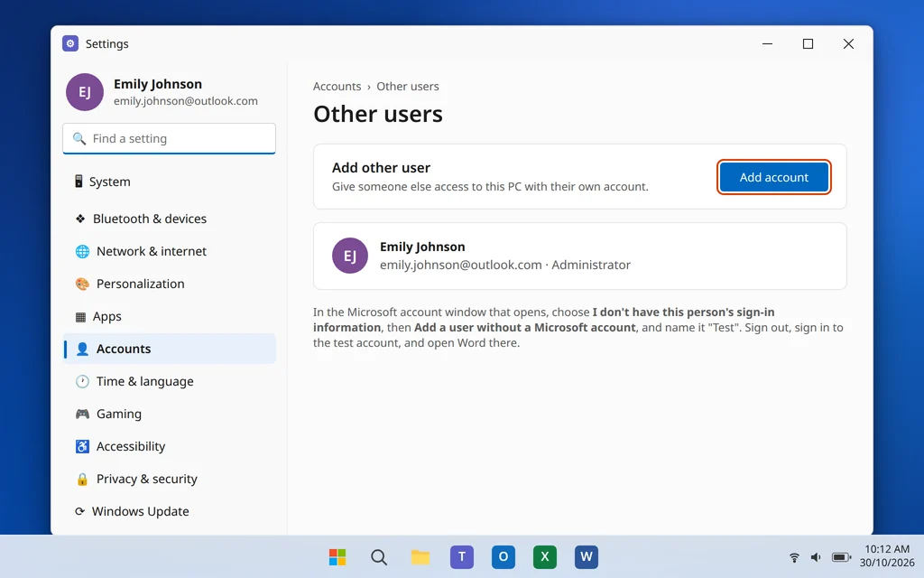Click the Bluetooth & devices diamond icon
The height and width of the screenshot is (578, 924).
point(80,219)
